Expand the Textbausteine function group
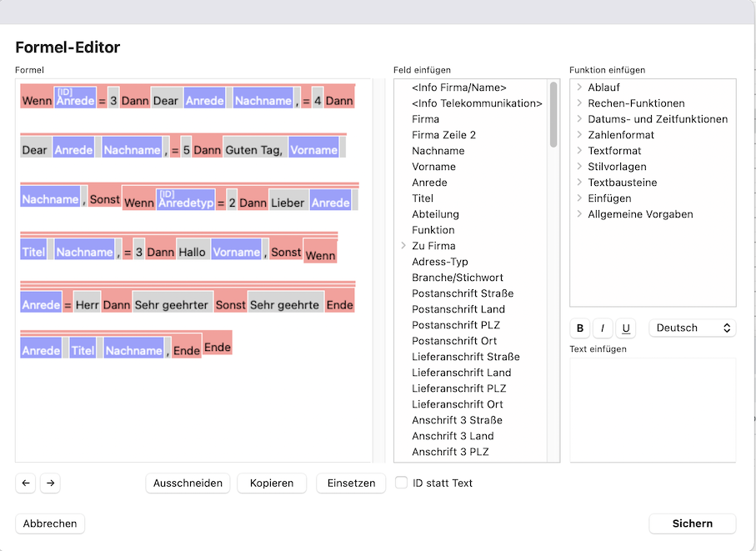This screenshot has width=756, height=551. click(579, 183)
